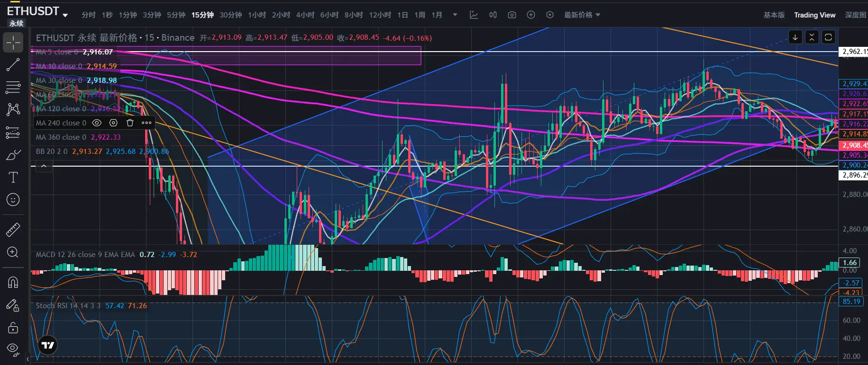868x365 pixels.
Task: Open the forecast and measurement tool
Action: point(13,133)
